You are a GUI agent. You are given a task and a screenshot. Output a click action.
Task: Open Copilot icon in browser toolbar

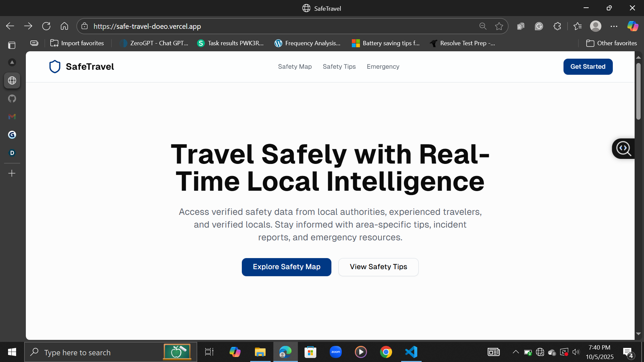pyautogui.click(x=633, y=26)
